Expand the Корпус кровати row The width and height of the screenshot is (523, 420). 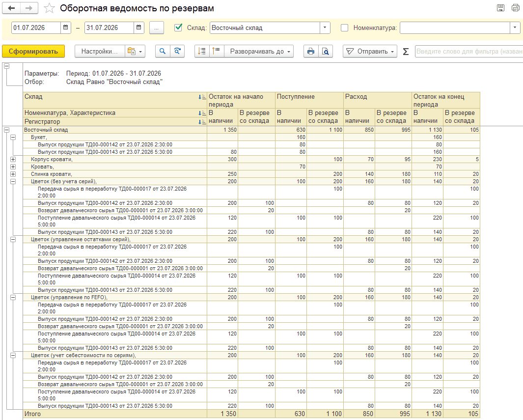pos(13,160)
